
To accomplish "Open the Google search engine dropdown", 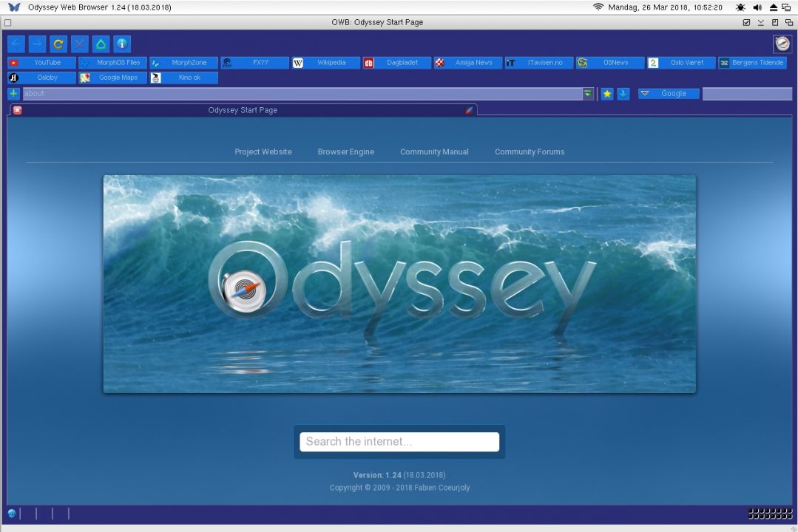I will pos(669,94).
